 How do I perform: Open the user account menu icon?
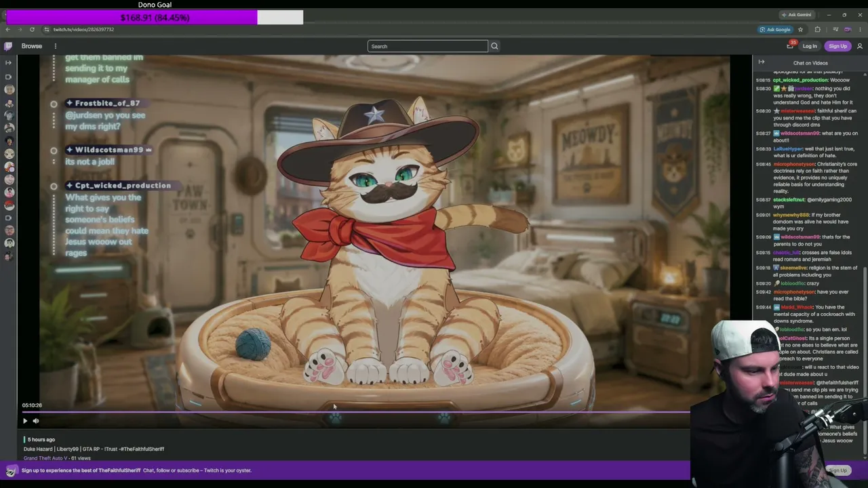point(860,46)
